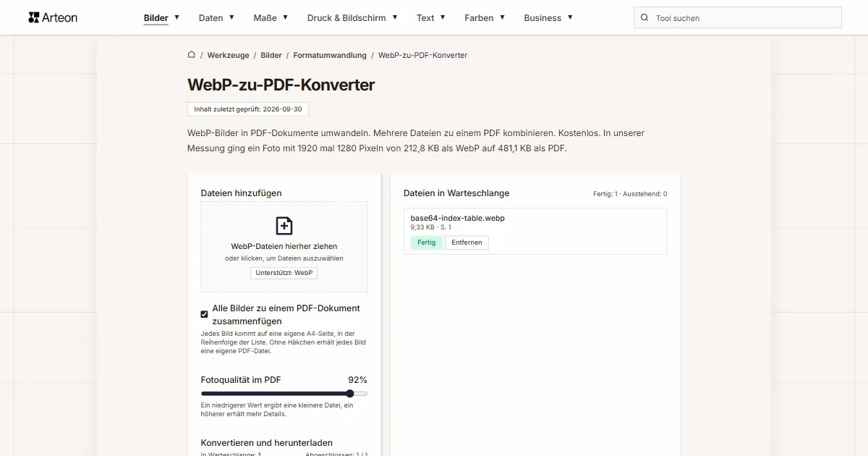
Task: Click the WebP drop zone to select files
Action: [284, 247]
